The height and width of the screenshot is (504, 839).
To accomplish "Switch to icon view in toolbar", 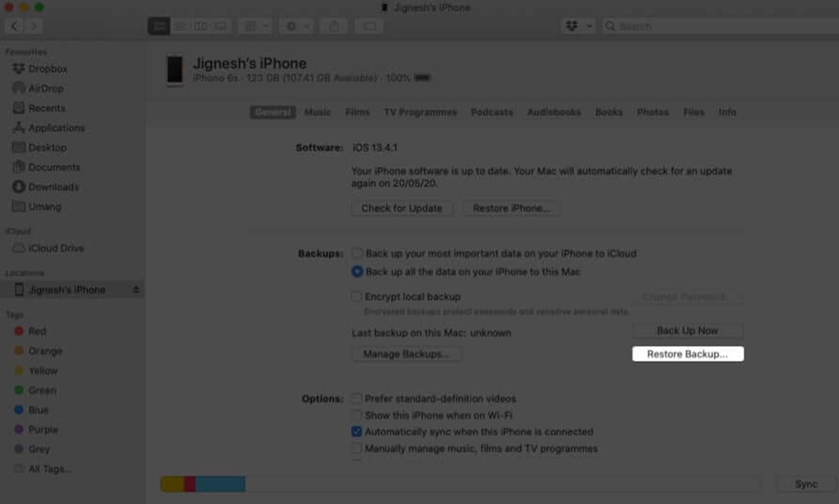I will [159, 26].
